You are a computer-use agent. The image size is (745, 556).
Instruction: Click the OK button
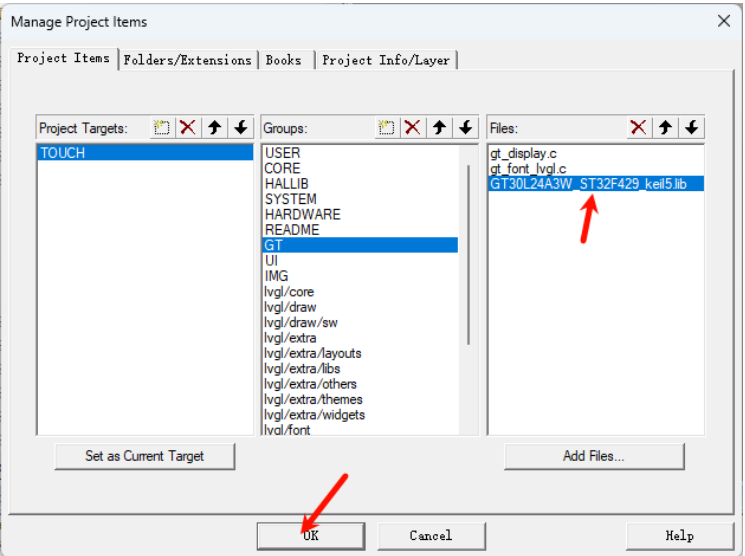(x=311, y=536)
